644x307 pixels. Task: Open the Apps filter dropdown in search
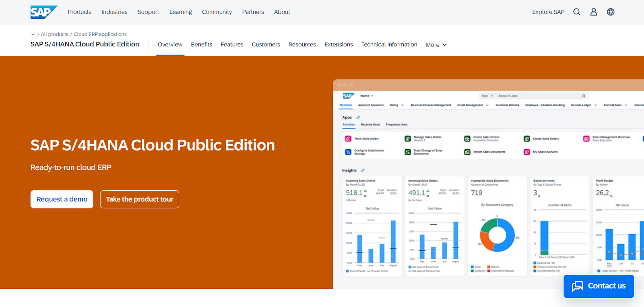pyautogui.click(x=487, y=96)
